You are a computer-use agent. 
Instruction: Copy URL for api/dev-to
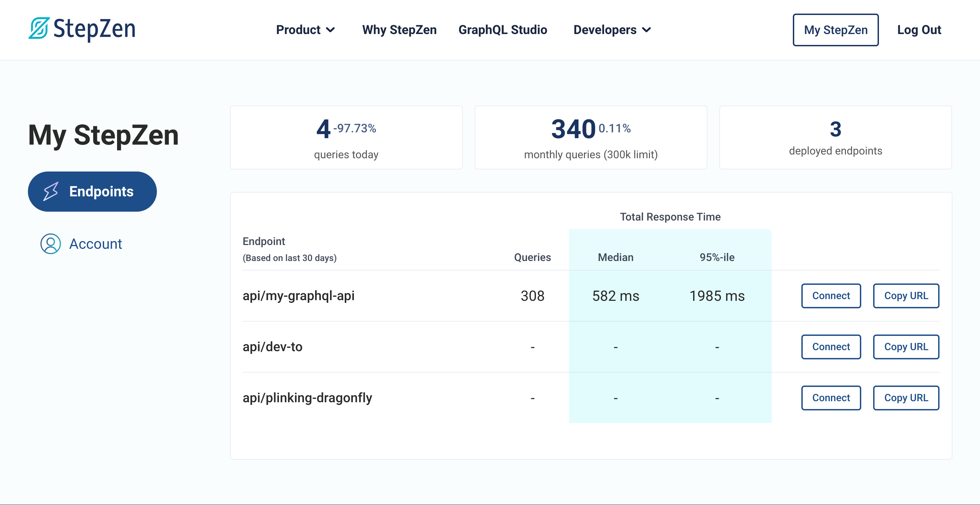pos(906,347)
